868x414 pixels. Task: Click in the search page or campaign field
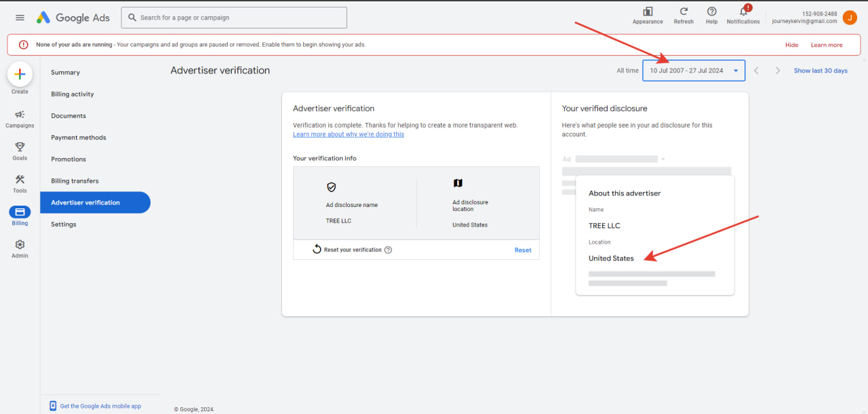(234, 18)
